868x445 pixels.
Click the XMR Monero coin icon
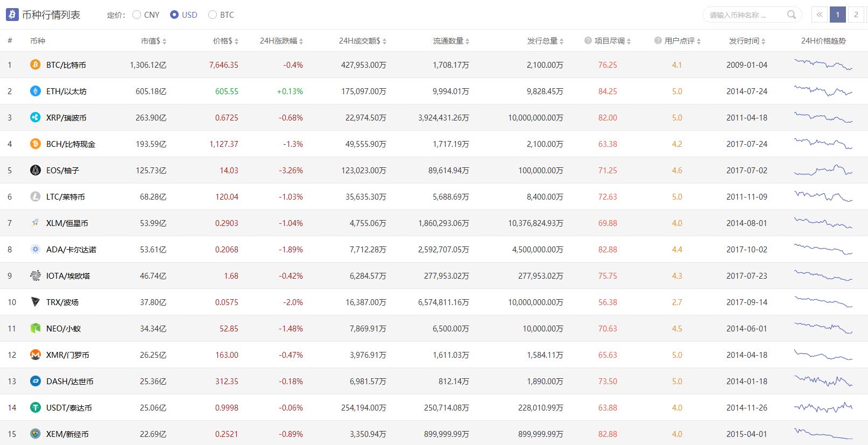(36, 355)
